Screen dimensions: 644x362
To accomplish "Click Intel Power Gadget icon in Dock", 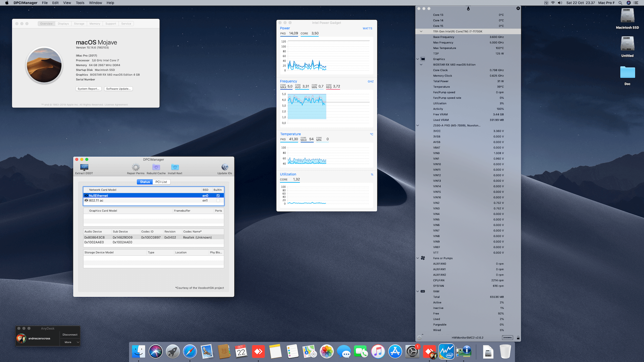I will tap(446, 352).
